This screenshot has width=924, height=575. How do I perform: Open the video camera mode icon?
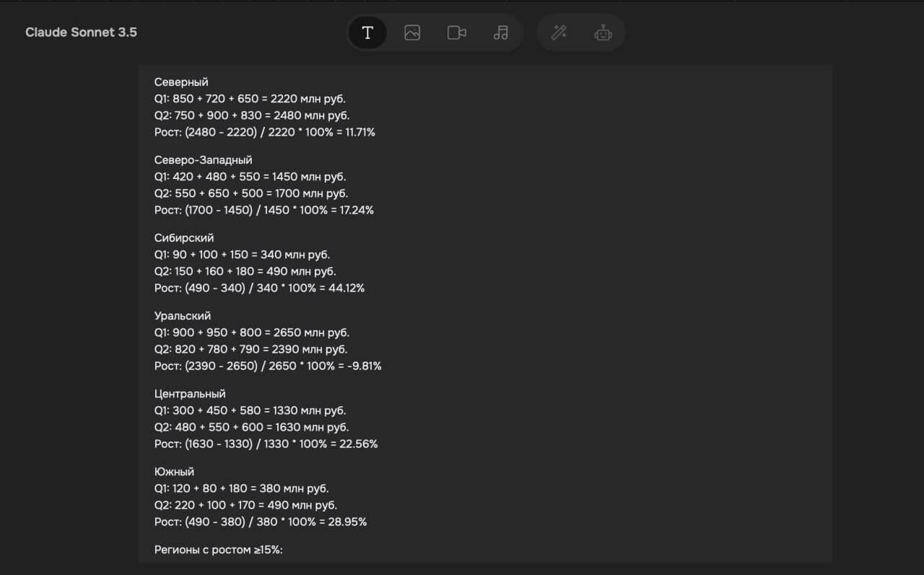pyautogui.click(x=456, y=32)
